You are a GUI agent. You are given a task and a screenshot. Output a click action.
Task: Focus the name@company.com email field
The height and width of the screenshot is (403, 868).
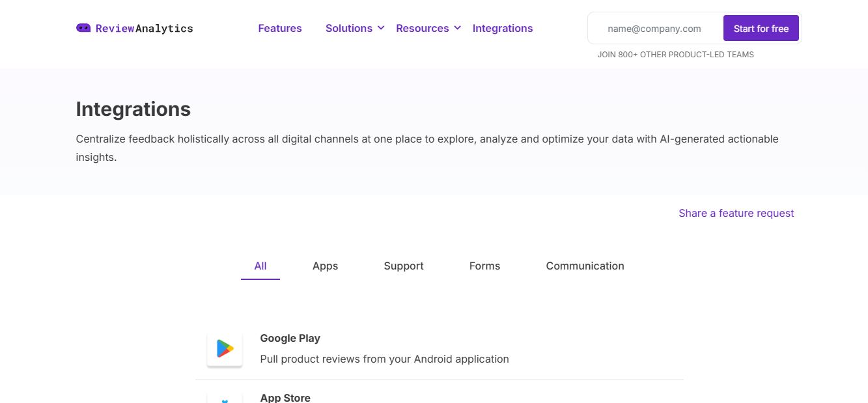(654, 29)
